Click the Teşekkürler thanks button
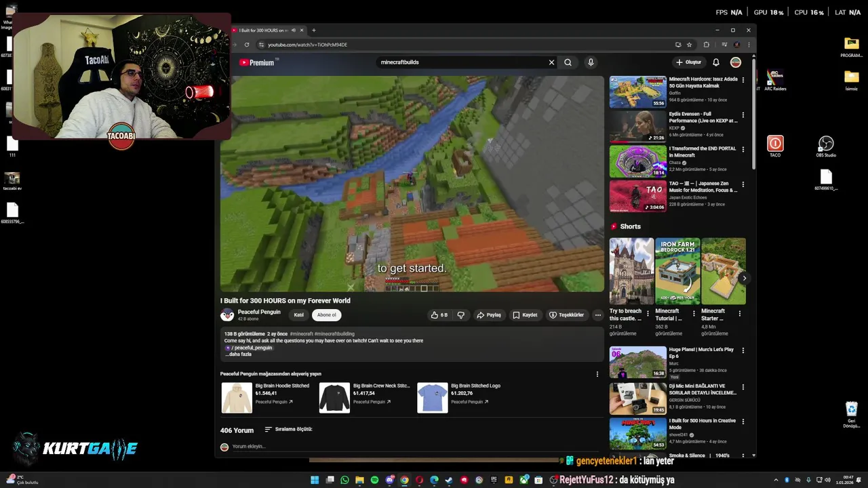Image resolution: width=868 pixels, height=488 pixels. pyautogui.click(x=566, y=315)
